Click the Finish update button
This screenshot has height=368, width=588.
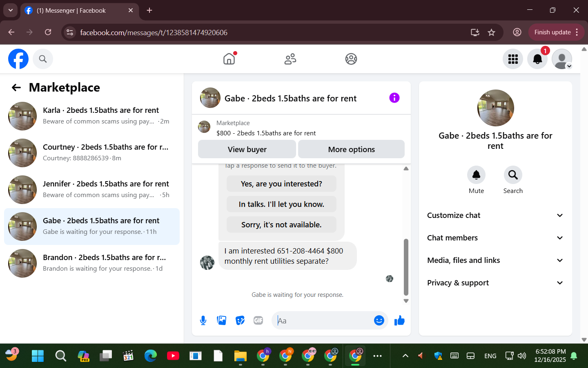556,32
